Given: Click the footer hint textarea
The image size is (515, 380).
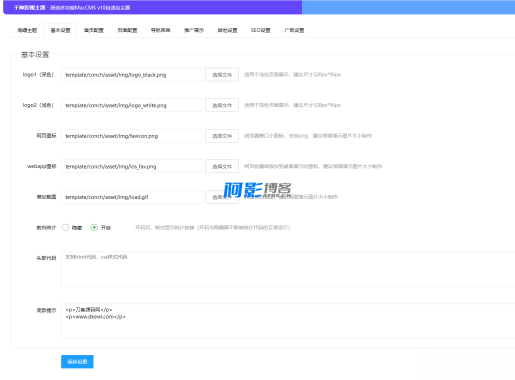Looking at the screenshot, I should [288, 321].
